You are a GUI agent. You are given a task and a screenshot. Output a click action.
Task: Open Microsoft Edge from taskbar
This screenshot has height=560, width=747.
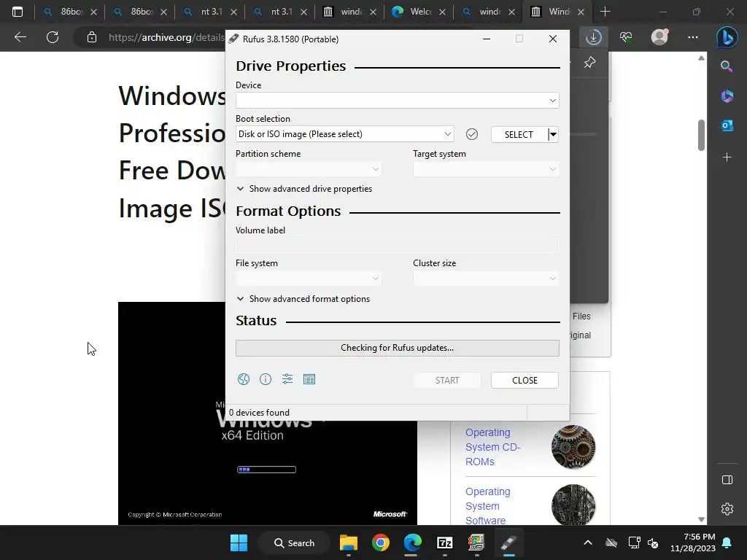pos(413,542)
